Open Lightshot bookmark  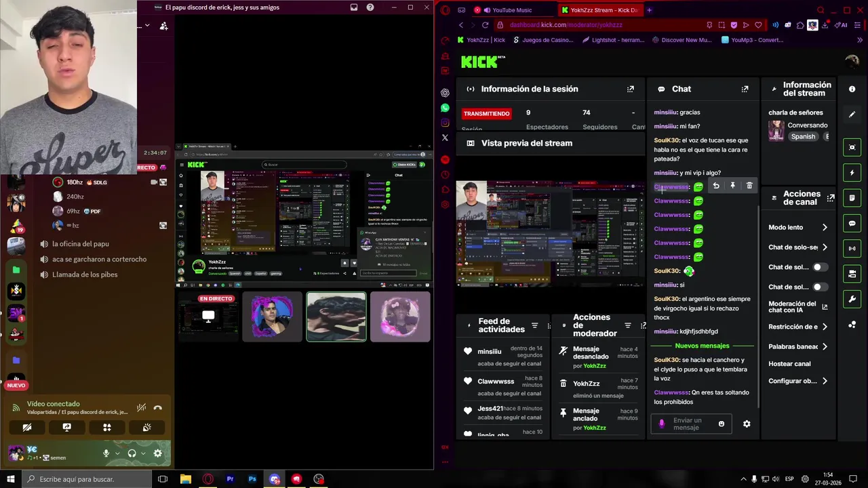pyautogui.click(x=613, y=40)
